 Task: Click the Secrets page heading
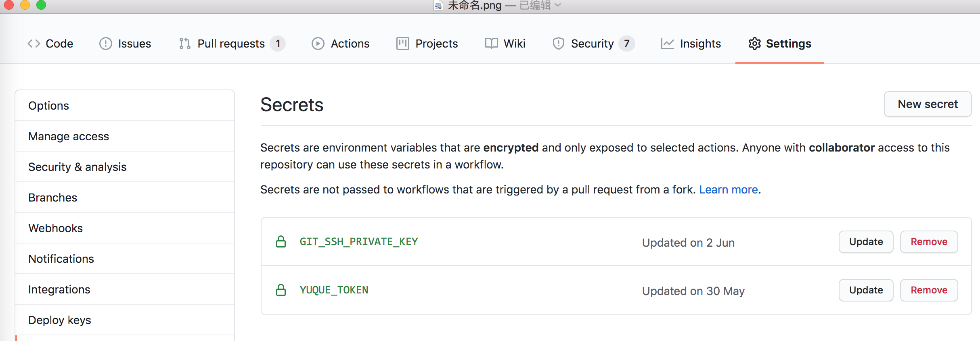click(292, 105)
